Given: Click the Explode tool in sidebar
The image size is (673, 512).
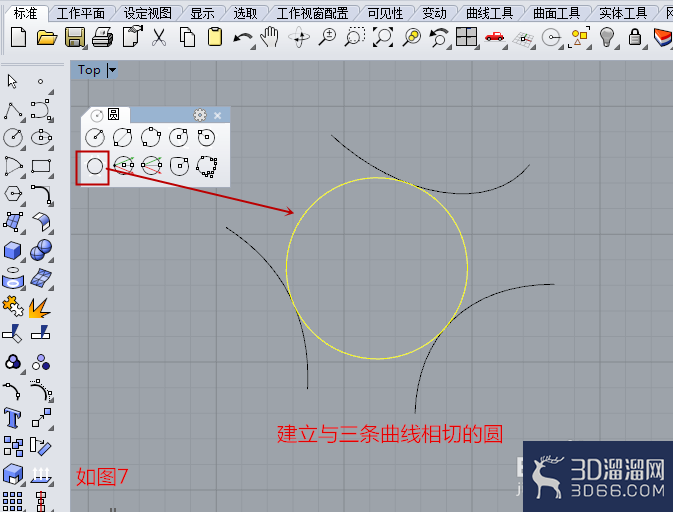Looking at the screenshot, I should (40, 308).
